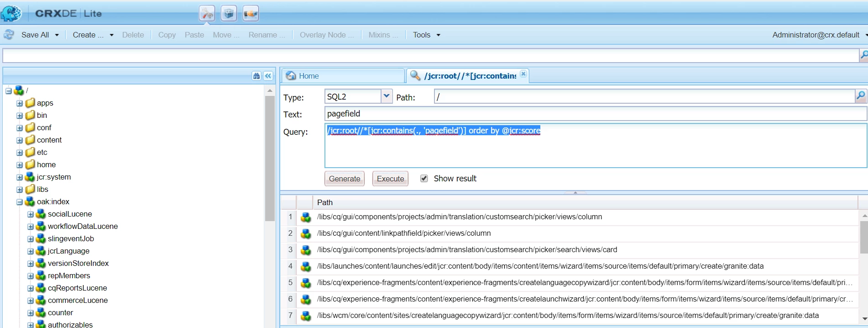Click the Execute button
868x328 pixels.
click(390, 179)
